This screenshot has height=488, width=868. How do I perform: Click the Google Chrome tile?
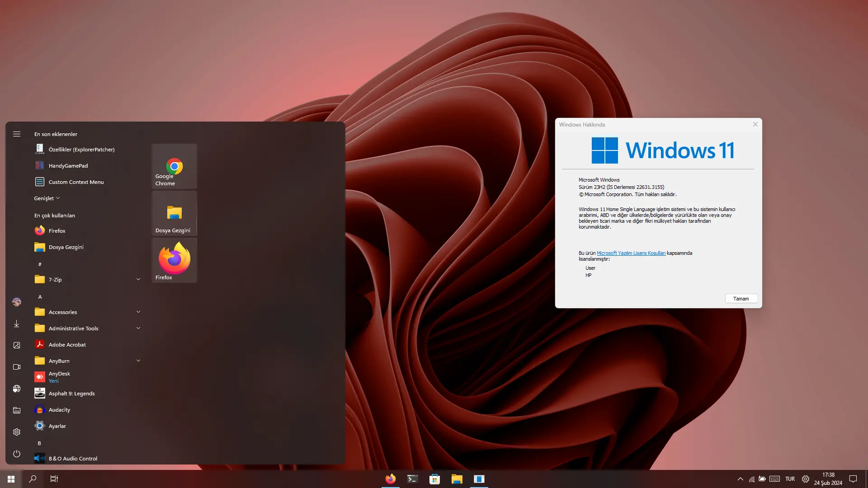point(175,166)
